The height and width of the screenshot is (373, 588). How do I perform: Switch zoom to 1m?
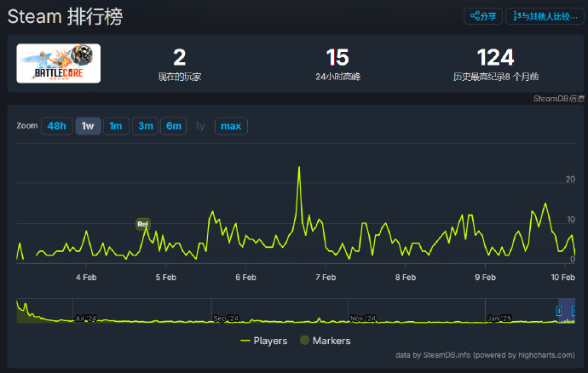click(x=116, y=126)
